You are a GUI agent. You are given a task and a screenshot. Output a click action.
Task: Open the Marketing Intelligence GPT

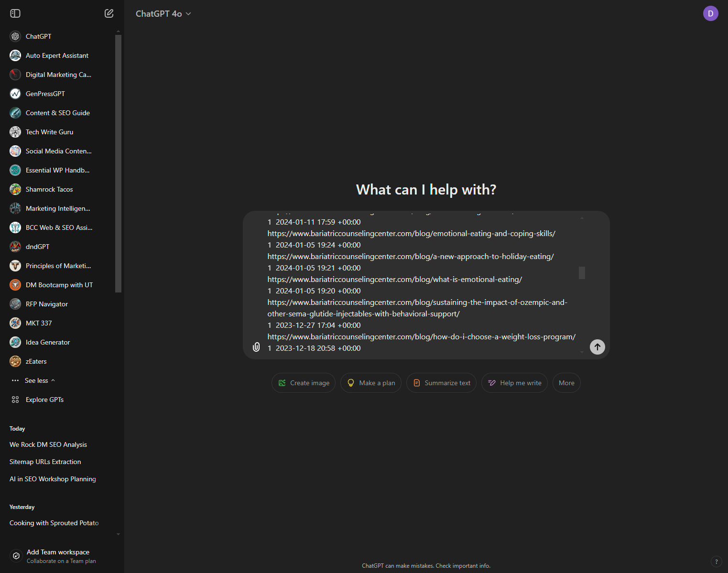point(58,208)
